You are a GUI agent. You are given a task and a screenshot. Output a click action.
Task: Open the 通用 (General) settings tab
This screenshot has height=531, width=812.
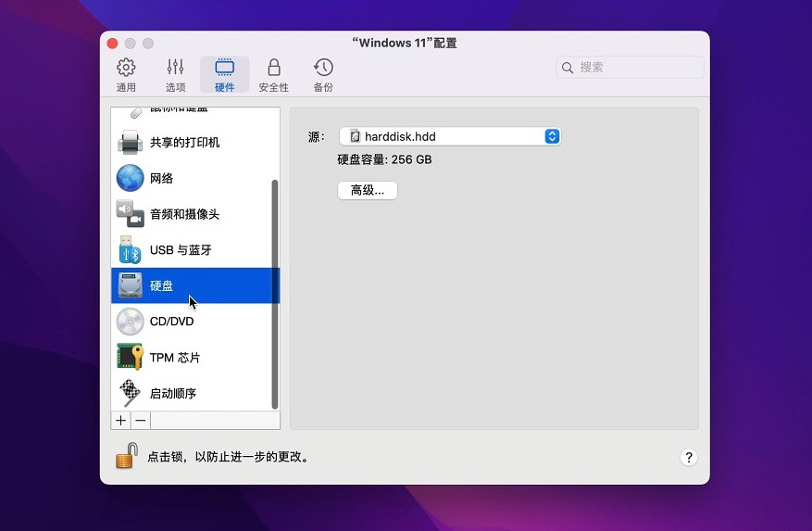click(126, 75)
